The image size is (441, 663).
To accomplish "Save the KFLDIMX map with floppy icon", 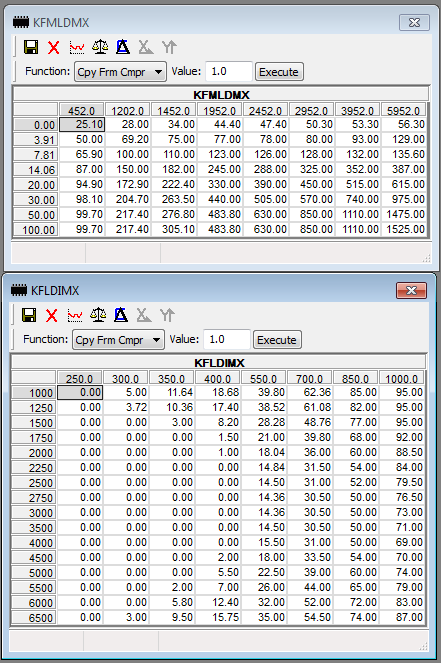I will (29, 315).
